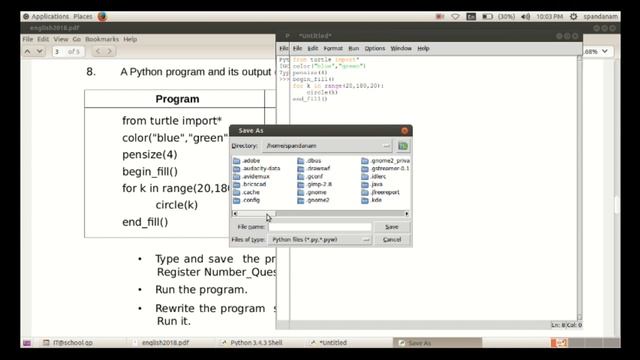
Task: Open the .gnome2 folder
Action: tap(313, 200)
